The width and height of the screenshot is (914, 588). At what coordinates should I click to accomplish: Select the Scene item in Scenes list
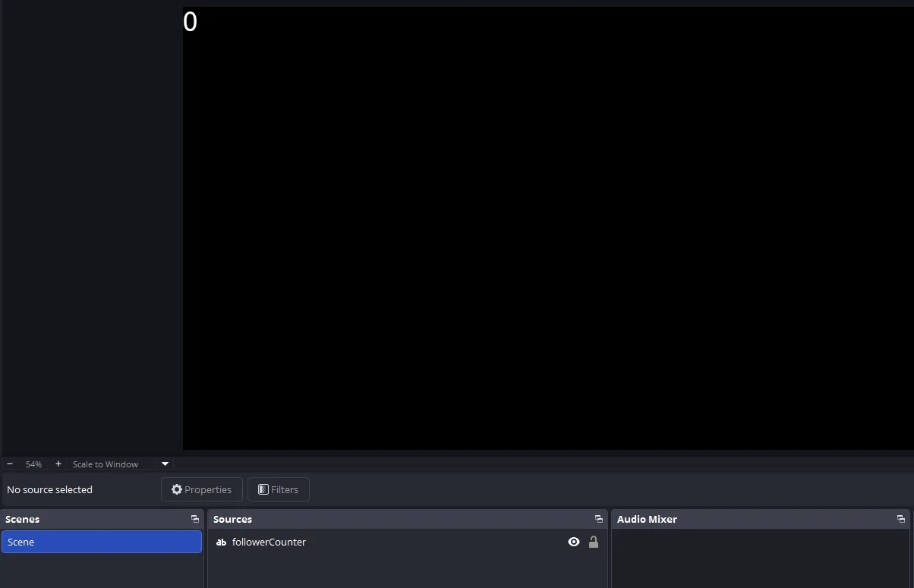101,542
